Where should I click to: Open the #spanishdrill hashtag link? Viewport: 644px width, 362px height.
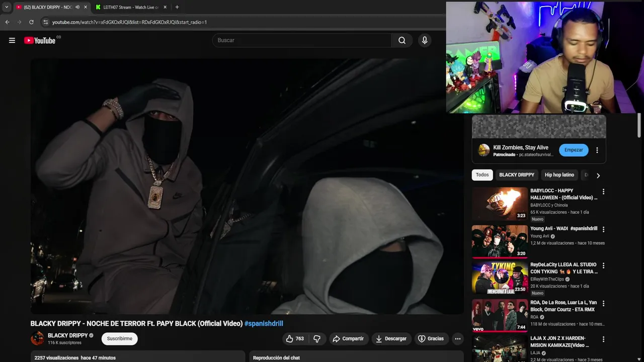tap(264, 323)
